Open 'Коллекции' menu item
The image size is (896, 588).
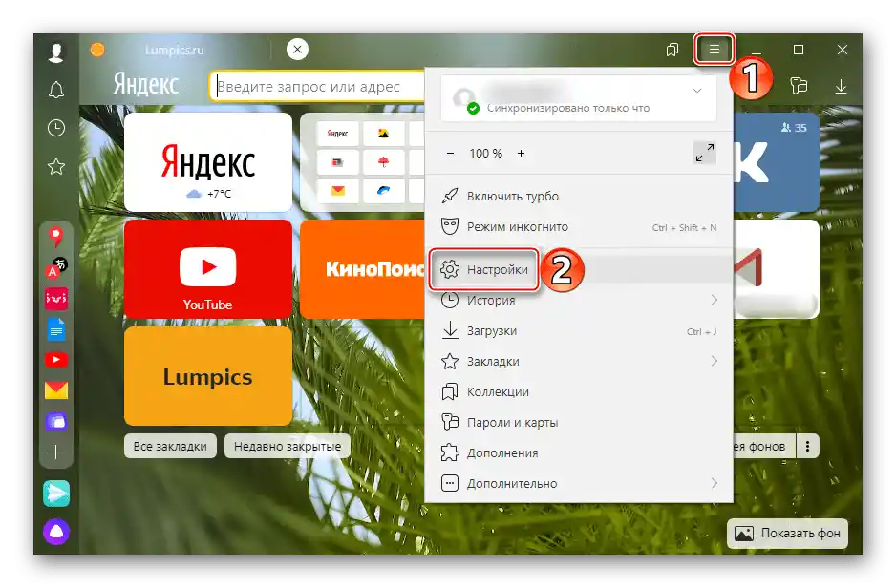579,391
